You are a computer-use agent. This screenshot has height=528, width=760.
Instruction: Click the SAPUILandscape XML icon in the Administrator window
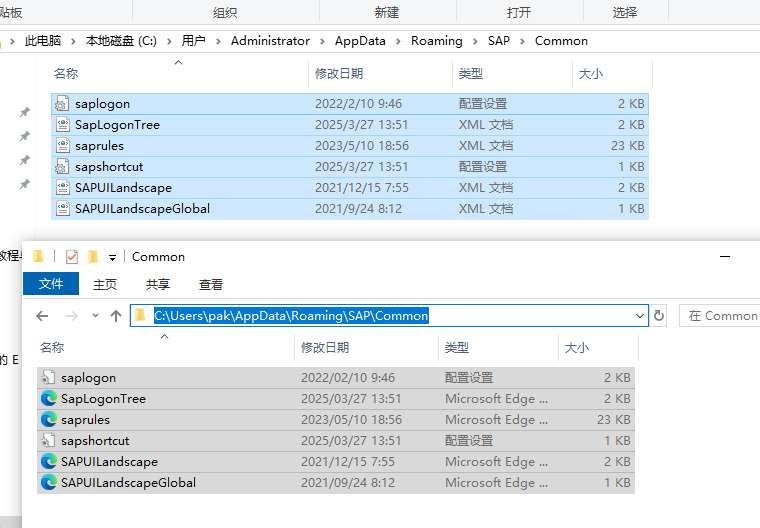[63, 188]
